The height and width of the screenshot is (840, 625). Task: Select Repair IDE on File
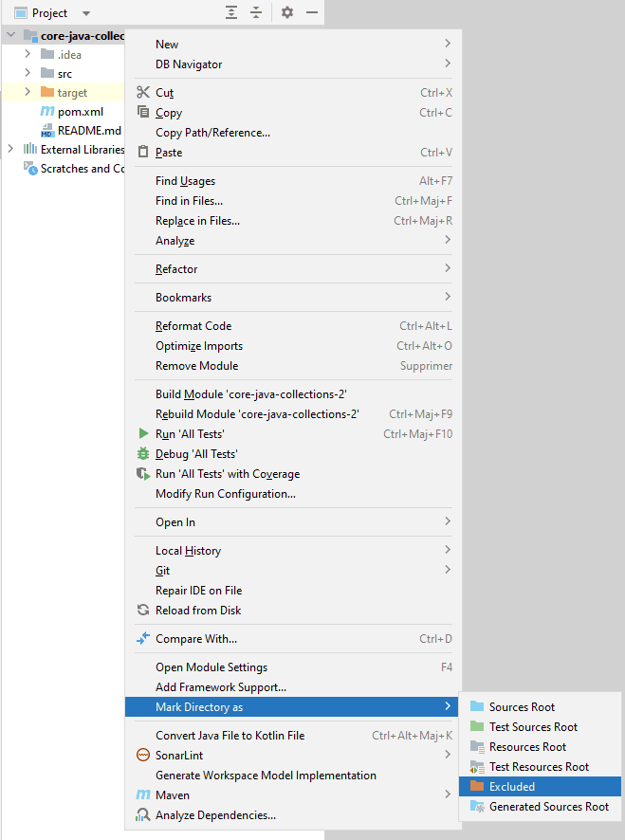(x=293, y=590)
